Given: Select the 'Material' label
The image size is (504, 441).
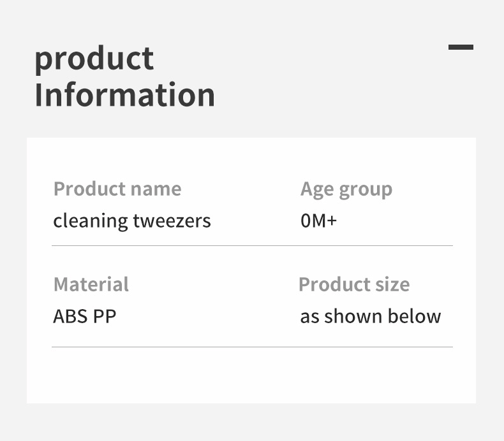Looking at the screenshot, I should click(91, 284).
